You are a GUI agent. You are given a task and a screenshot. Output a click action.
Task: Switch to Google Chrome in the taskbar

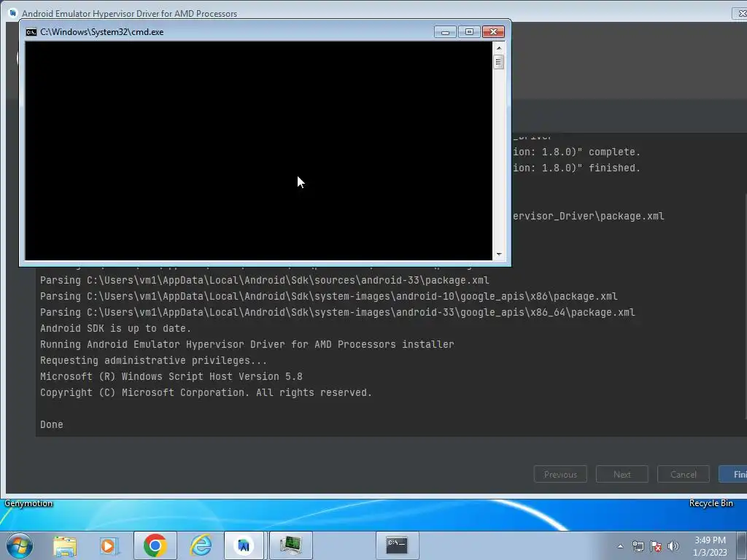155,545
